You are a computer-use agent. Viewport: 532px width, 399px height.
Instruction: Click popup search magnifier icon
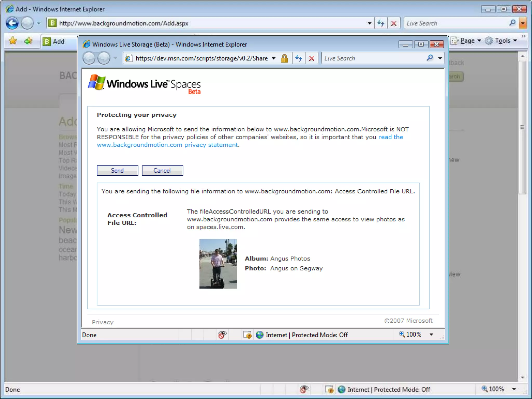pos(430,58)
